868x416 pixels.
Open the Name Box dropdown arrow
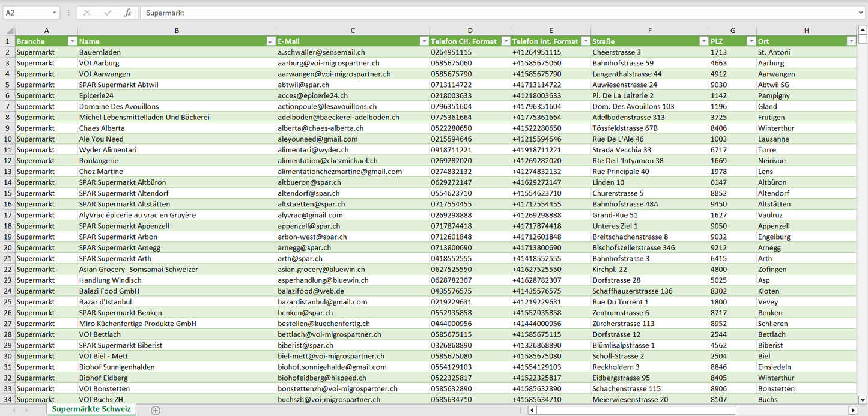click(x=54, y=13)
